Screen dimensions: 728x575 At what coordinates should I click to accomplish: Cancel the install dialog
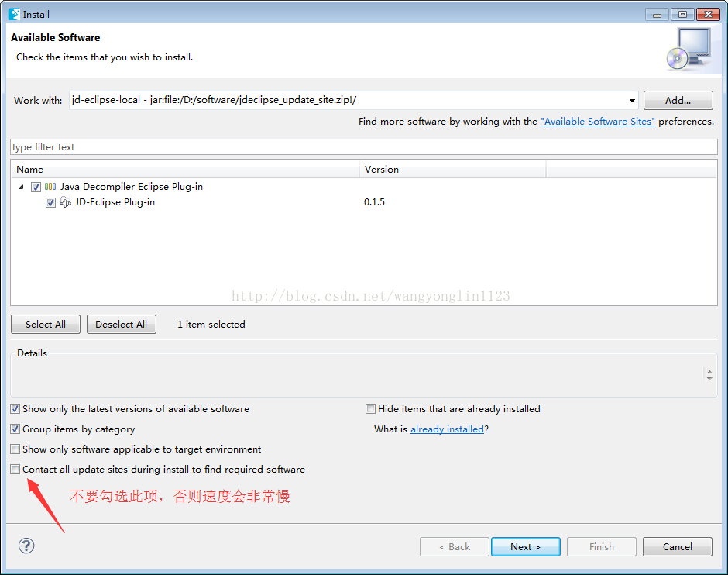[678, 546]
